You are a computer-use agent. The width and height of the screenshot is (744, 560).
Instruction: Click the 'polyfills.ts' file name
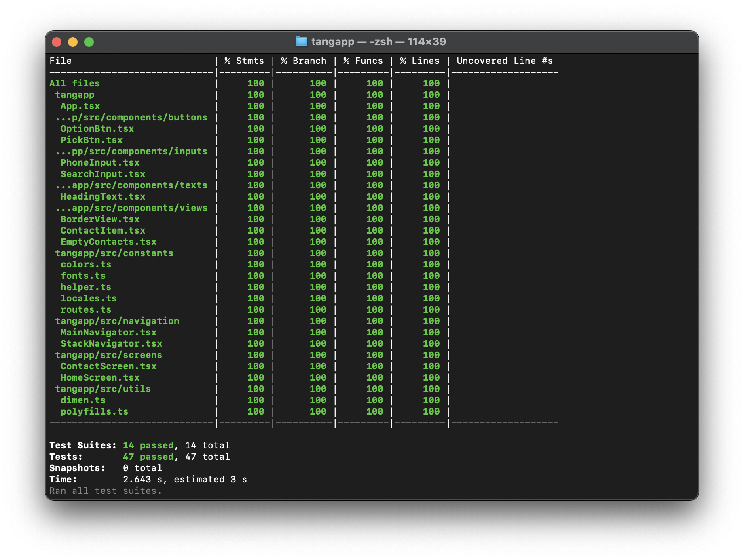pos(95,412)
